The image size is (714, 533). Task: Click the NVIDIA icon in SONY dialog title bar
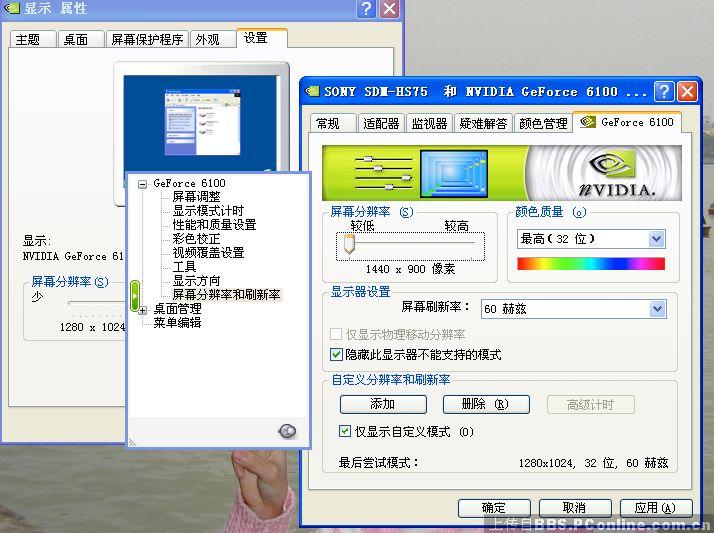click(312, 91)
